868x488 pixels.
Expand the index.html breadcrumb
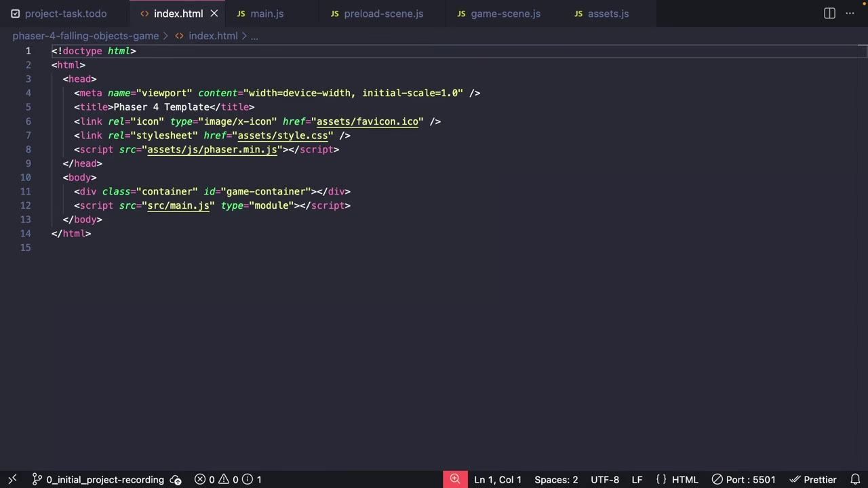[x=213, y=36]
